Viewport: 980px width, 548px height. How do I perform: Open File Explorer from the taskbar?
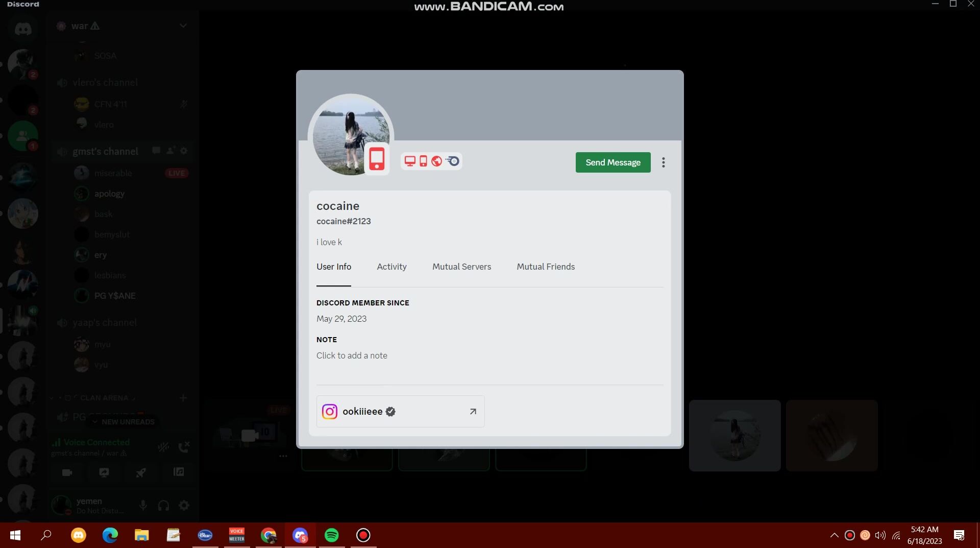[142, 535]
